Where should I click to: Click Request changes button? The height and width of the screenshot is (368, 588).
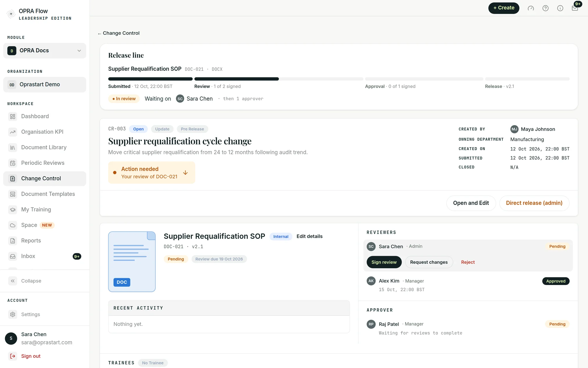tap(429, 262)
